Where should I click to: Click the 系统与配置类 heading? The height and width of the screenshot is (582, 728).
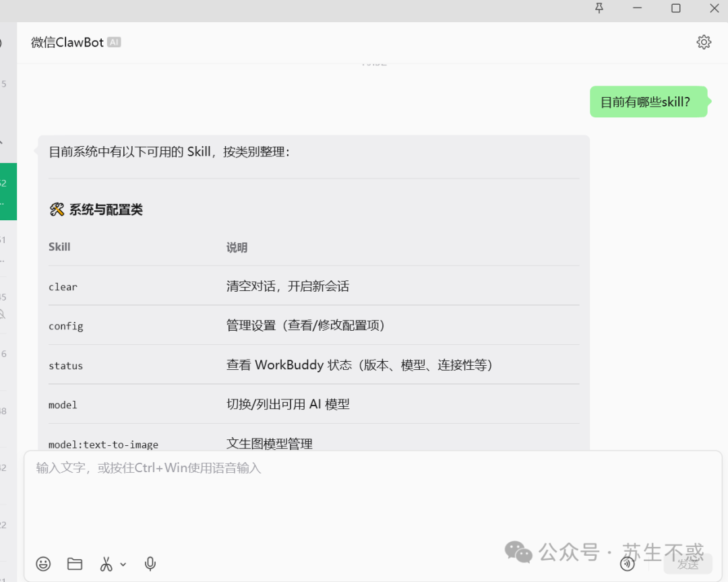click(x=106, y=209)
